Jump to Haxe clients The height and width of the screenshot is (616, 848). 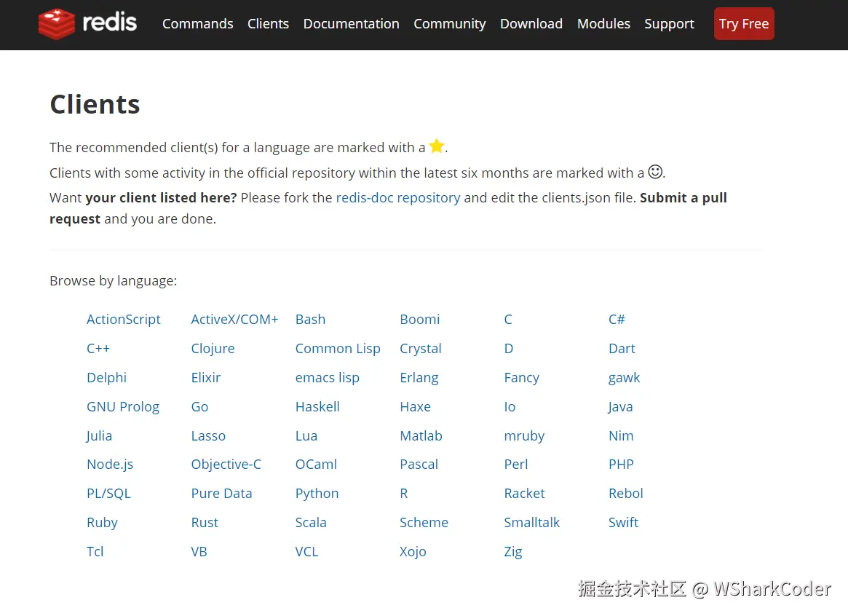tap(415, 407)
